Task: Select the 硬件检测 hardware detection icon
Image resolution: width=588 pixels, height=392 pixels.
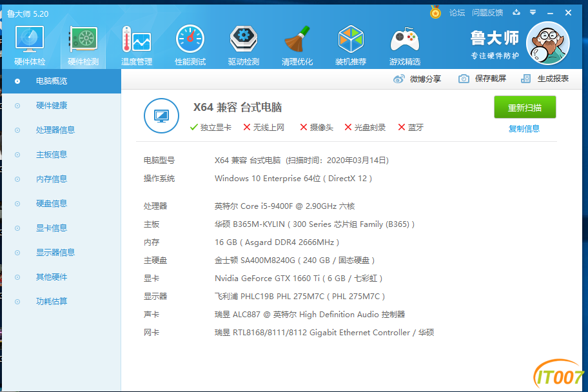Action: [83, 45]
